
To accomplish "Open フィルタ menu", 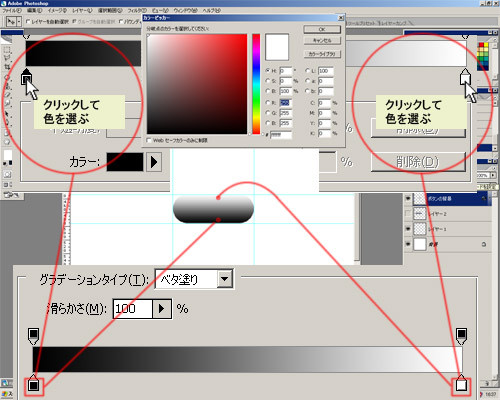I will 137,10.
